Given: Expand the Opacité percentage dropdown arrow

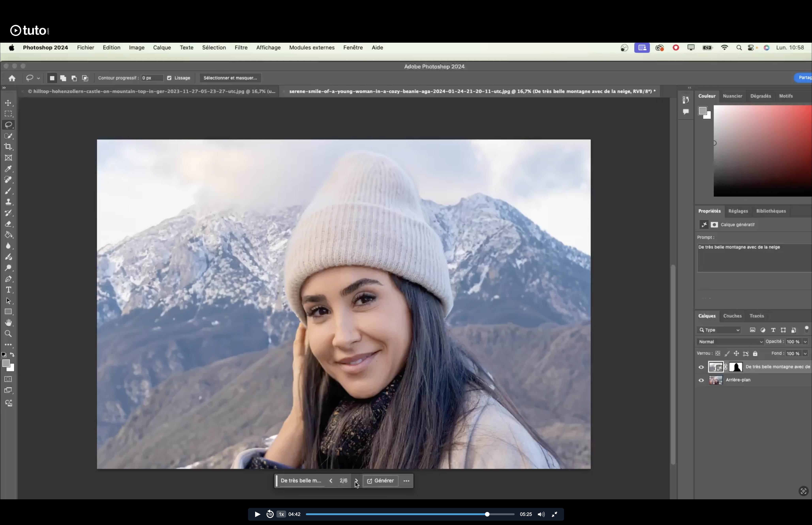Looking at the screenshot, I should [805, 342].
